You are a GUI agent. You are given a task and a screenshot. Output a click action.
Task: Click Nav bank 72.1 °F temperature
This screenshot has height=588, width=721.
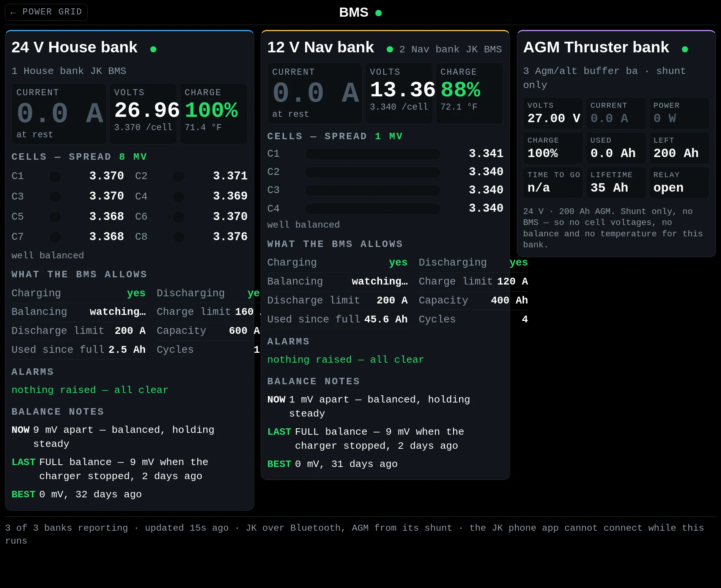459,107
